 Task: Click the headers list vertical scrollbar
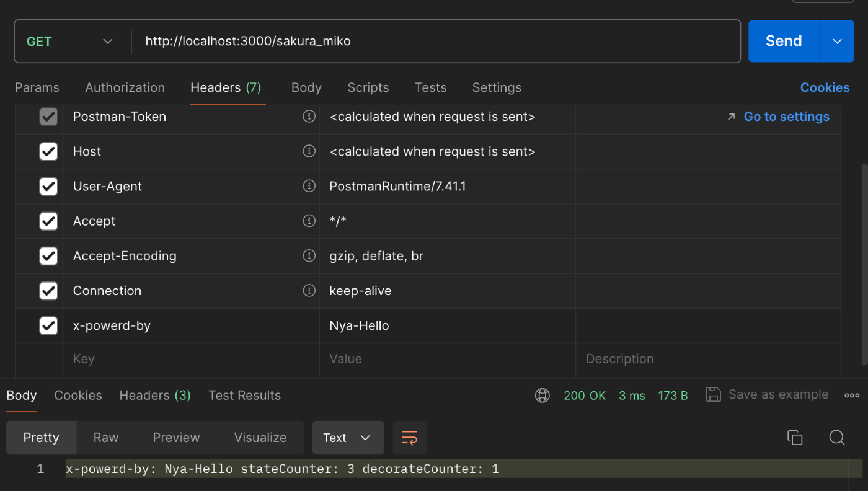[864, 264]
